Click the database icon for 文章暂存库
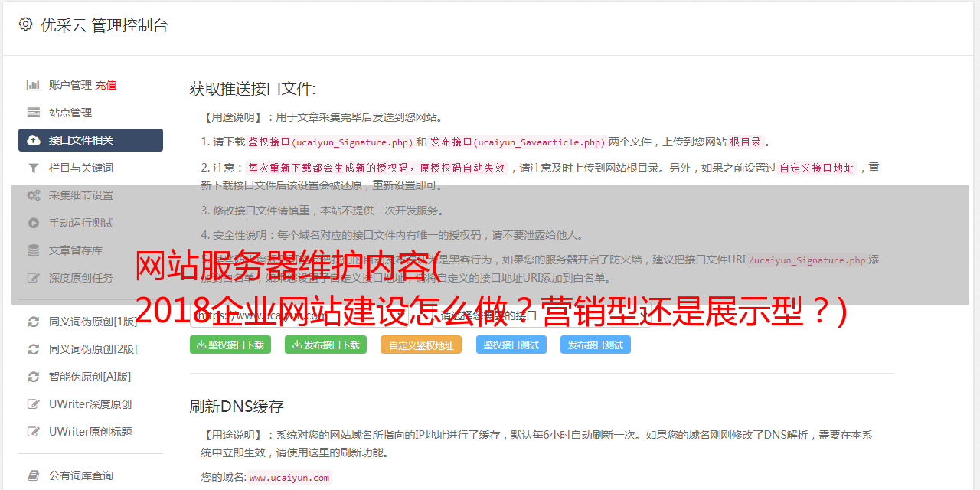The height and width of the screenshot is (490, 980). point(34,250)
